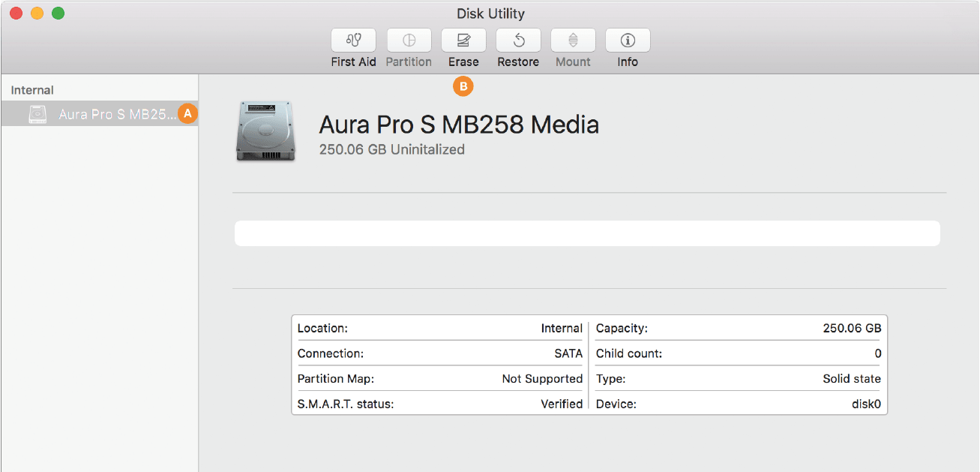The width and height of the screenshot is (980, 472).
Task: Select the Device disk0 row
Action: [x=738, y=404]
